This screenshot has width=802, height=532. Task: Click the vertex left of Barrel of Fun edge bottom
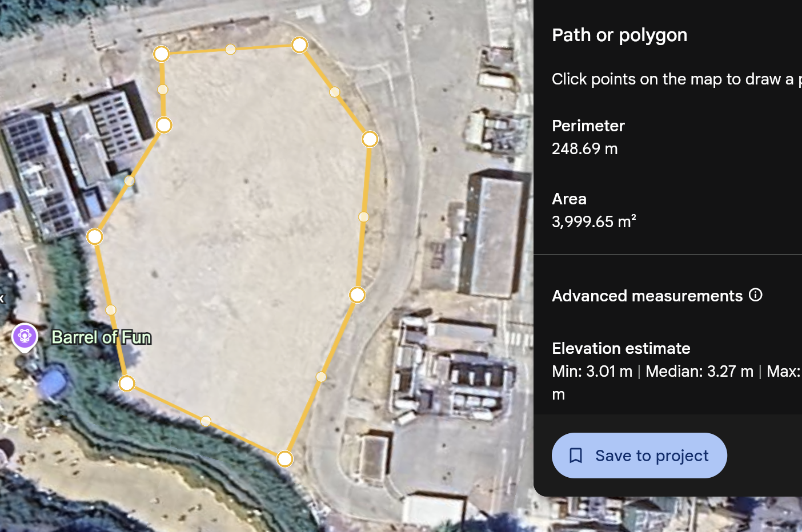click(x=127, y=384)
